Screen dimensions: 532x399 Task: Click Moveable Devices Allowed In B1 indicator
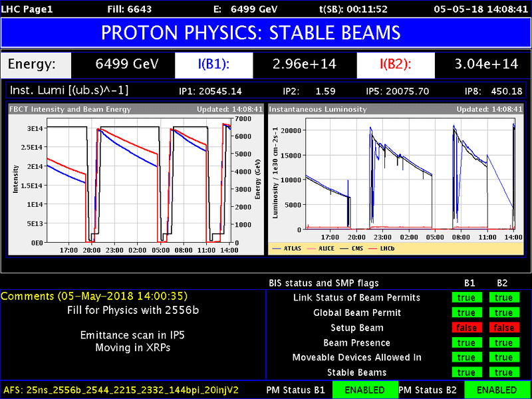pos(467,357)
